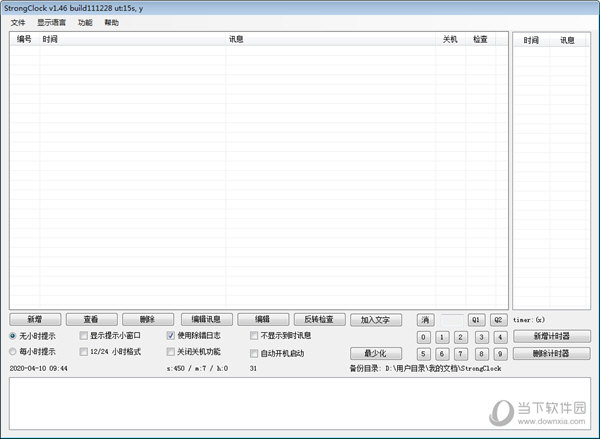Tap digit button 6

coord(442,354)
